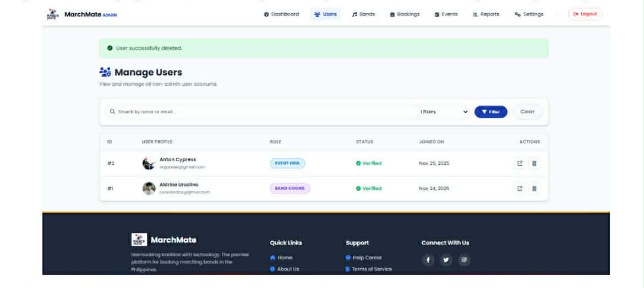Click Anton Cypress profile avatar
The width and height of the screenshot is (644, 288).
click(x=149, y=163)
